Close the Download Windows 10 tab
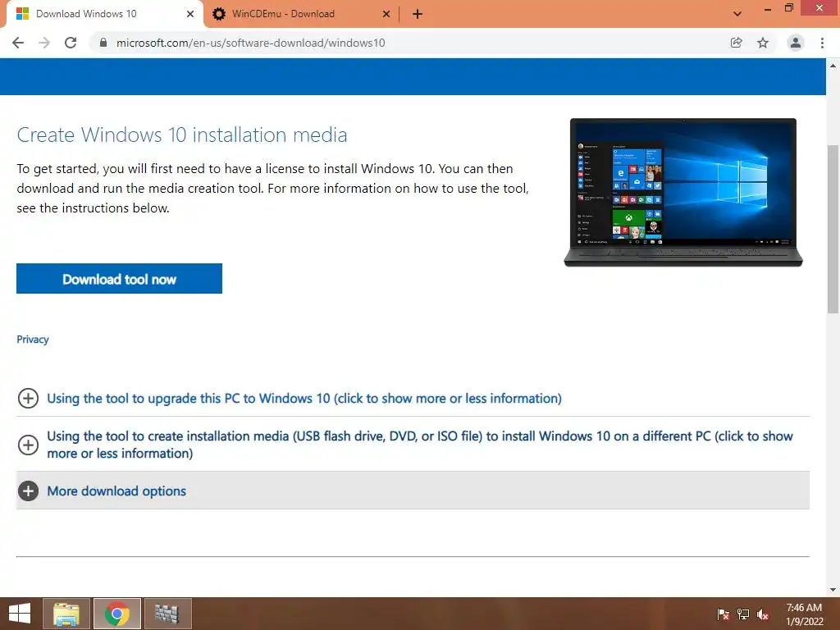The image size is (840, 630). (190, 14)
